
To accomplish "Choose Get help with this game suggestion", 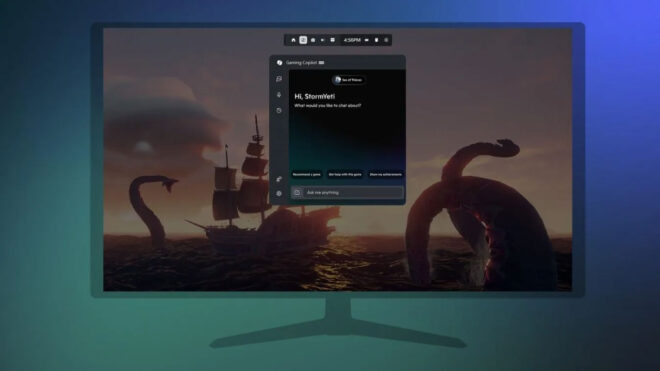I will pyautogui.click(x=345, y=174).
